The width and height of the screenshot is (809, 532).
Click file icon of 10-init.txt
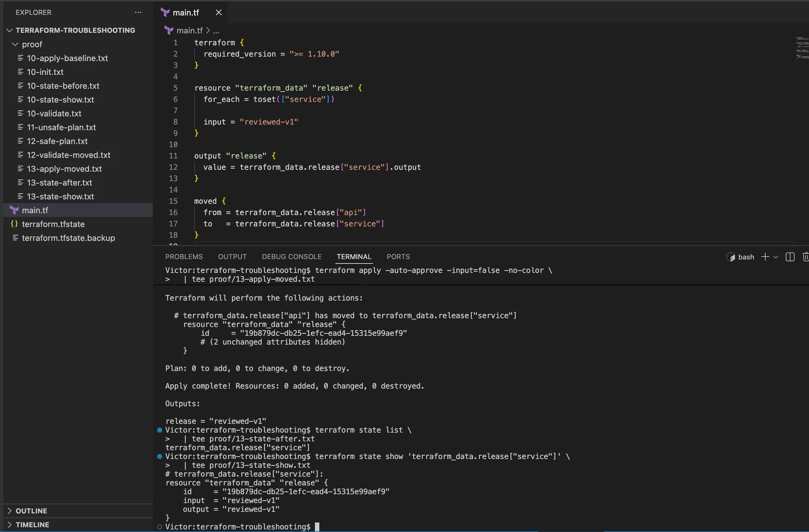click(x=20, y=72)
